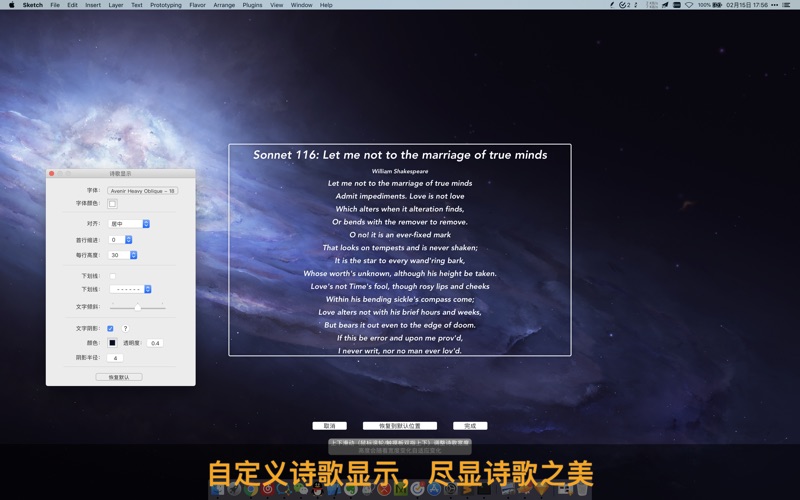Image resolution: width=800 pixels, height=500 pixels.
Task: Open the Flavor menu
Action: tap(197, 5)
